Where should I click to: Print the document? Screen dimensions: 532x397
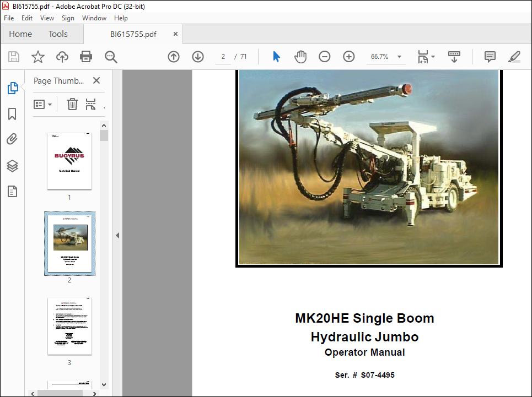(x=86, y=57)
